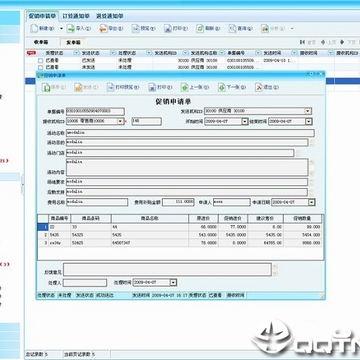Jump to first page via 首页 icon
The width and height of the screenshot is (360, 360).
tap(302, 42)
